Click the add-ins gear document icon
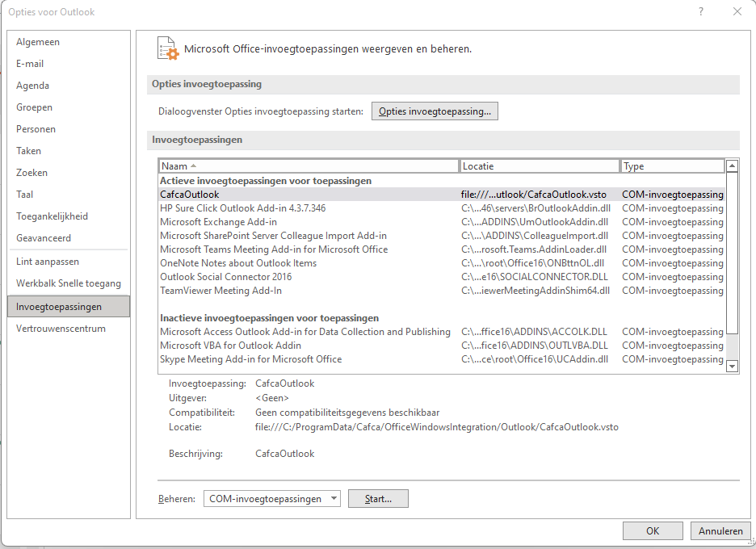The height and width of the screenshot is (549, 756). coord(168,48)
